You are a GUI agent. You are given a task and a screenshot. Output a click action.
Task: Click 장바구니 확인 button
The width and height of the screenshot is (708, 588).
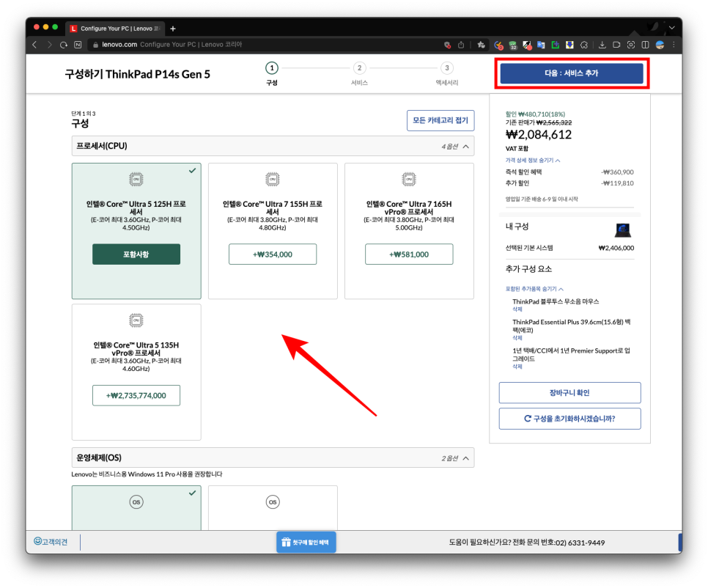pyautogui.click(x=569, y=393)
